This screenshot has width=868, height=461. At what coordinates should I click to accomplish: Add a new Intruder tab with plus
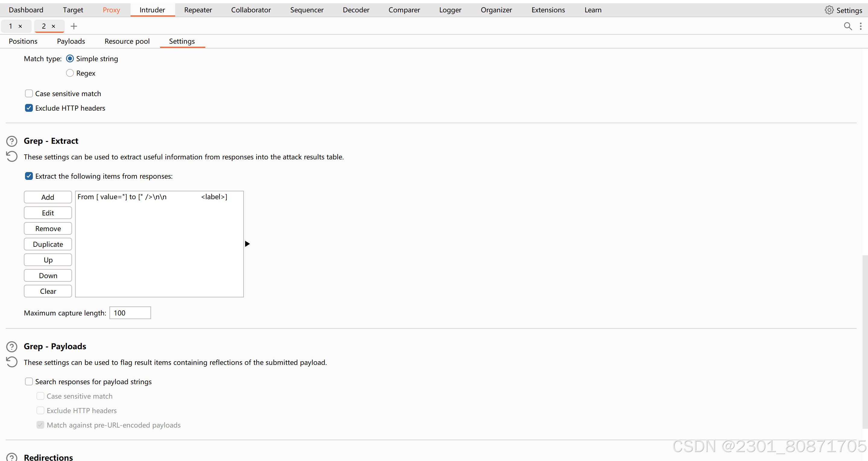point(74,26)
